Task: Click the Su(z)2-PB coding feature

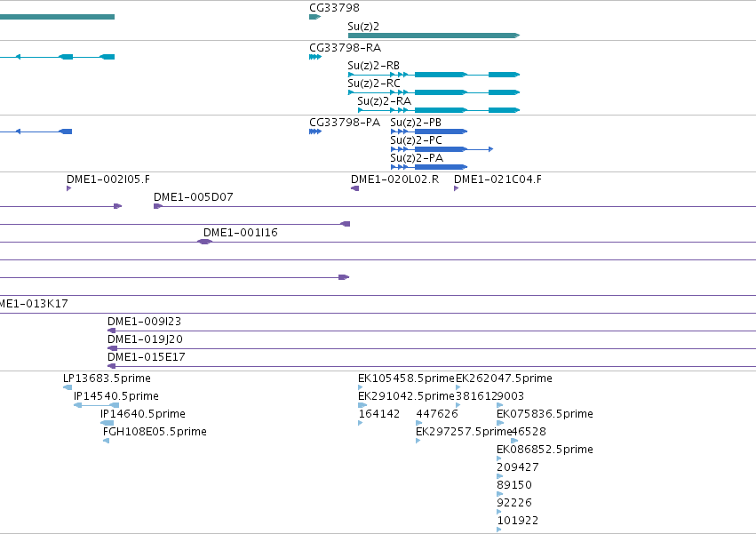Action: [x=429, y=132]
